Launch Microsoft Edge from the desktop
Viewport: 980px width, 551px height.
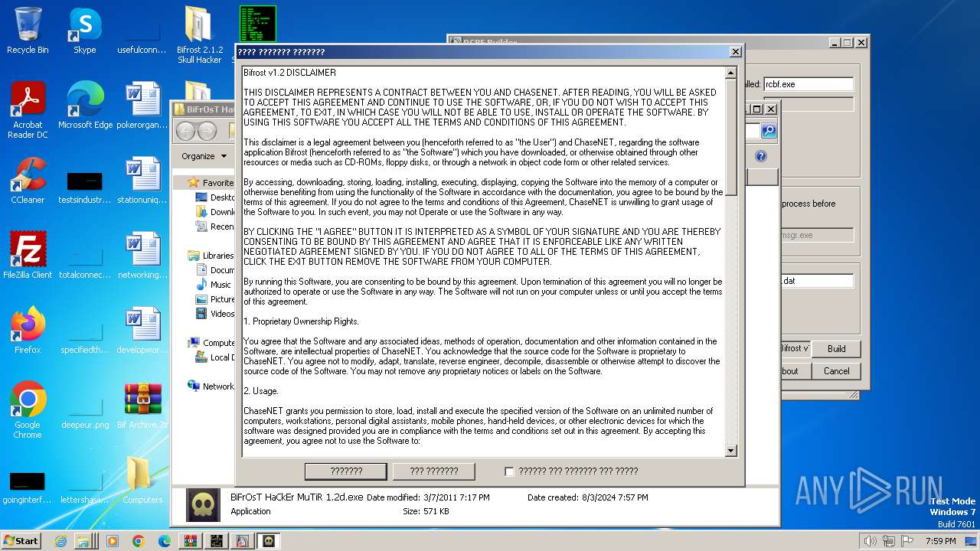click(x=85, y=106)
